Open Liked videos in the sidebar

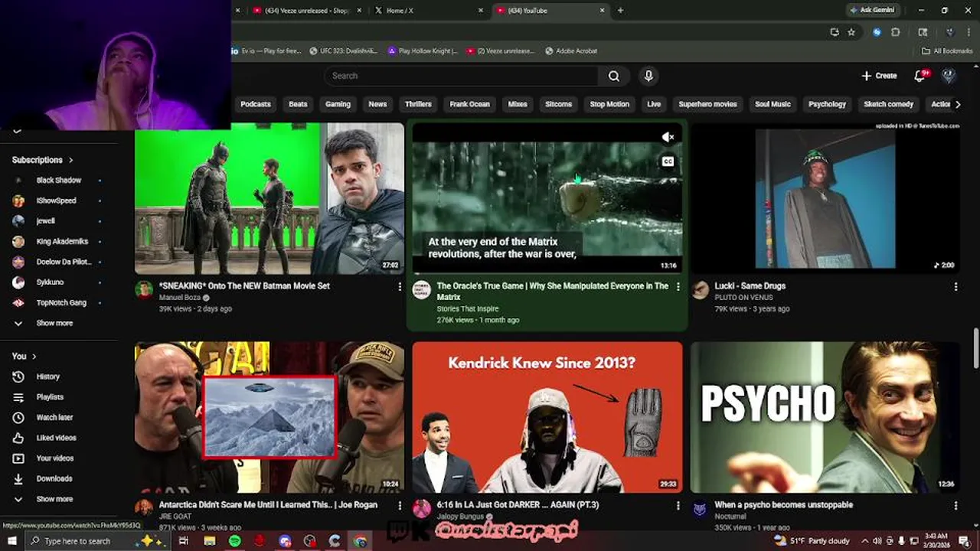tap(56, 438)
